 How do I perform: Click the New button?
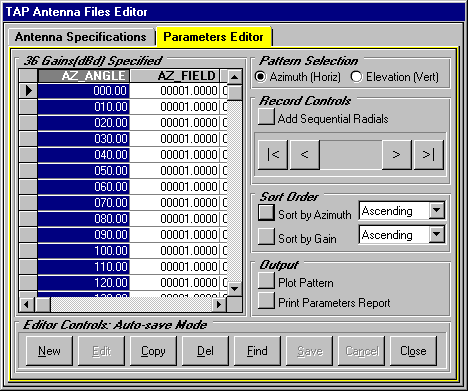(49, 351)
